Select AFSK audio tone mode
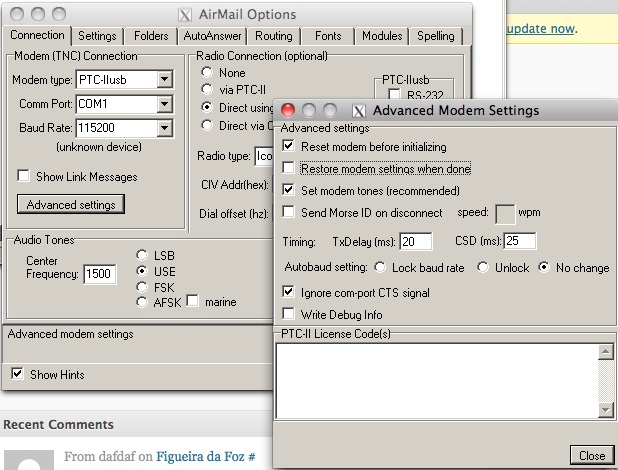618x470 pixels. click(142, 302)
